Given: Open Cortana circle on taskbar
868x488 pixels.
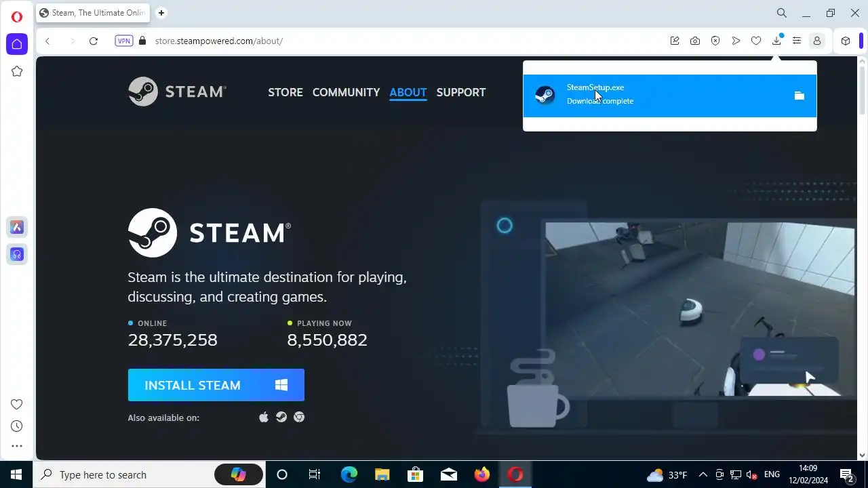Looking at the screenshot, I should (x=282, y=474).
